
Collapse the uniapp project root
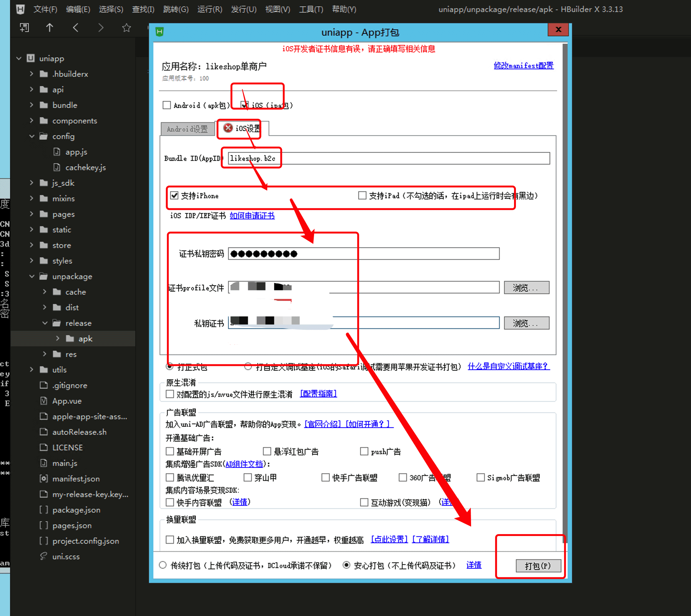coord(19,58)
